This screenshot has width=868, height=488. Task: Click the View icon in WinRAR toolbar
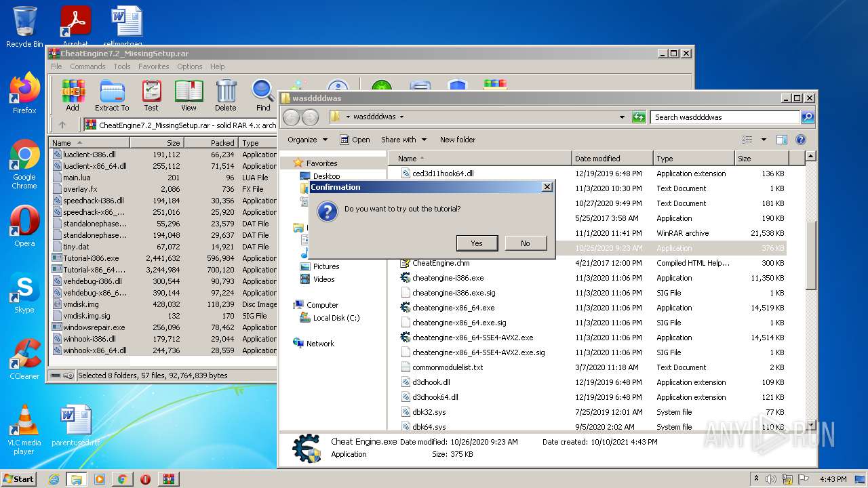(189, 95)
